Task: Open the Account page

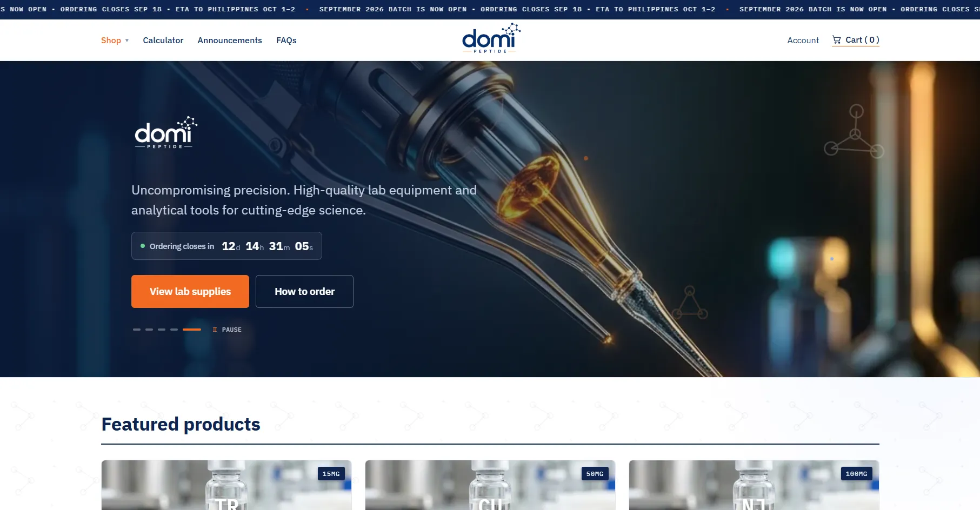Action: tap(803, 41)
